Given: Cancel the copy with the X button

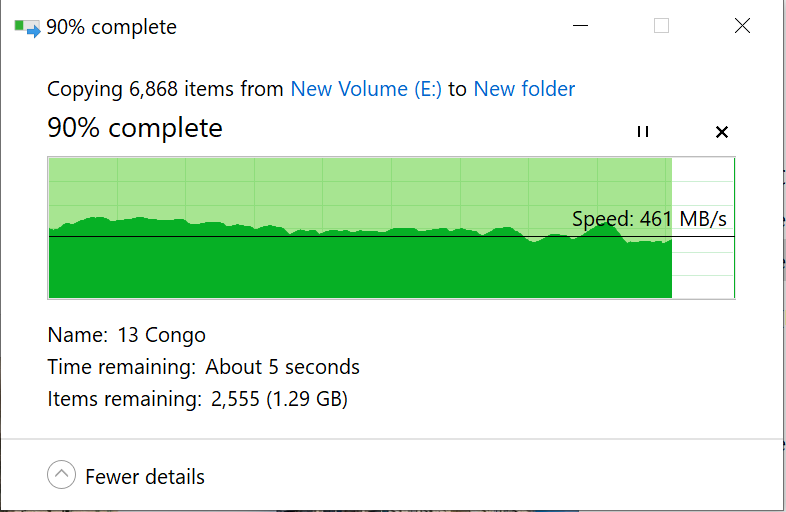Looking at the screenshot, I should [x=722, y=132].
